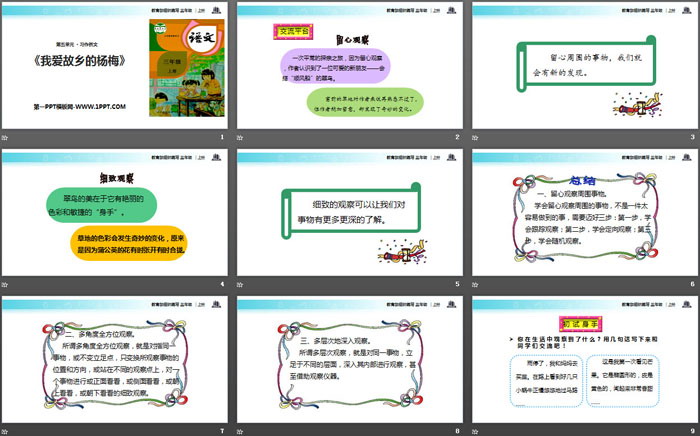Click slide number 9 below the ninth slide
The height and width of the screenshot is (436, 700).
[692, 431]
